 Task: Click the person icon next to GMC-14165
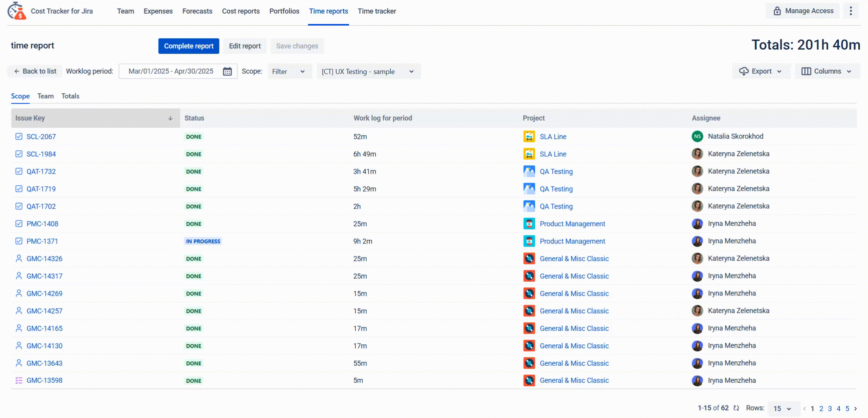pos(19,328)
